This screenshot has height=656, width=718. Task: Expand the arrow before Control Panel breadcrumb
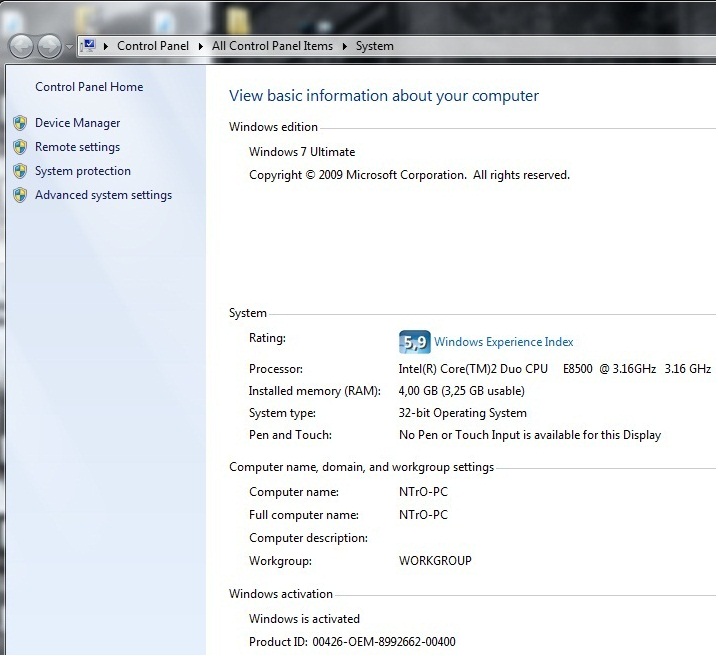tap(106, 46)
